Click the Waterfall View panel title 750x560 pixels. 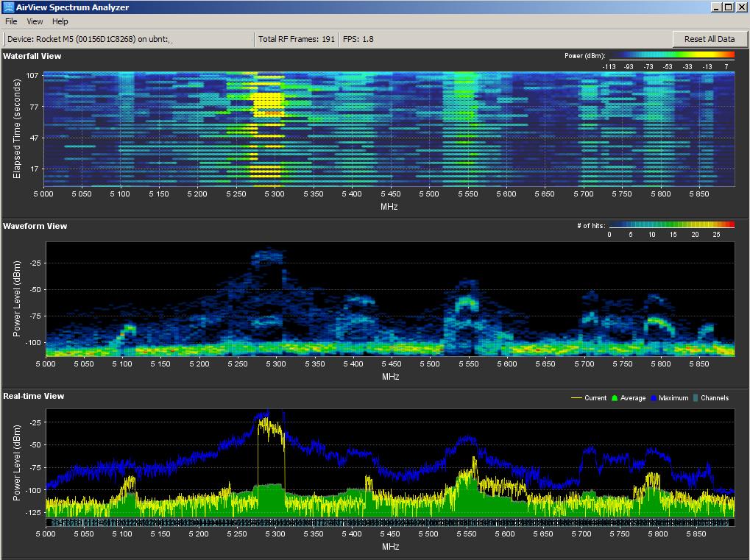[x=32, y=56]
